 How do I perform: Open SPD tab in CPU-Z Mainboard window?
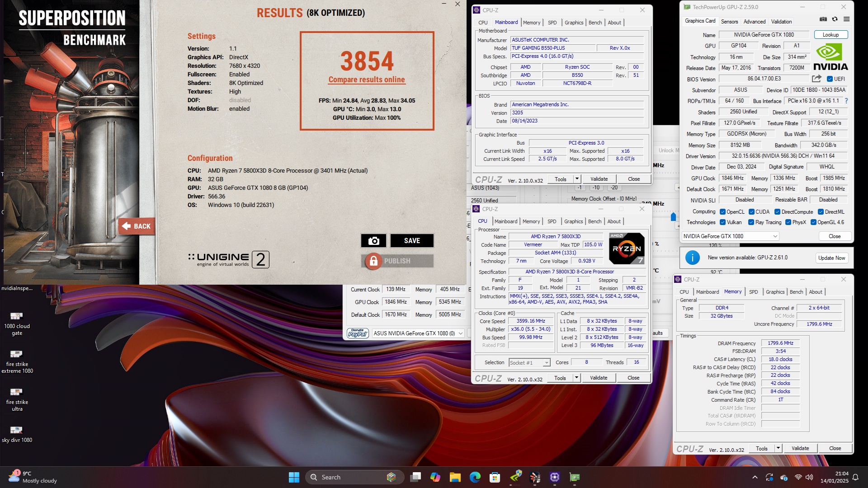click(552, 23)
